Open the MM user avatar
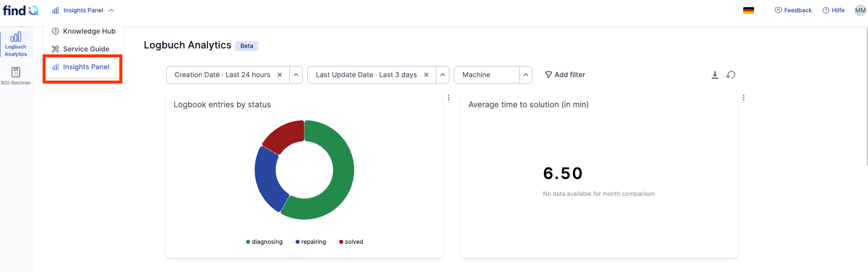This screenshot has height=272, width=868. coord(861,10)
